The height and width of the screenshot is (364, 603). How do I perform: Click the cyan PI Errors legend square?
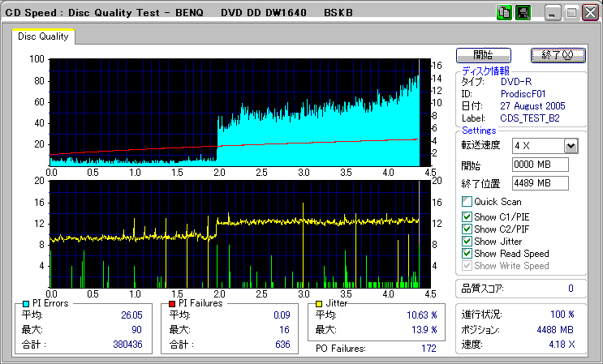click(26, 304)
